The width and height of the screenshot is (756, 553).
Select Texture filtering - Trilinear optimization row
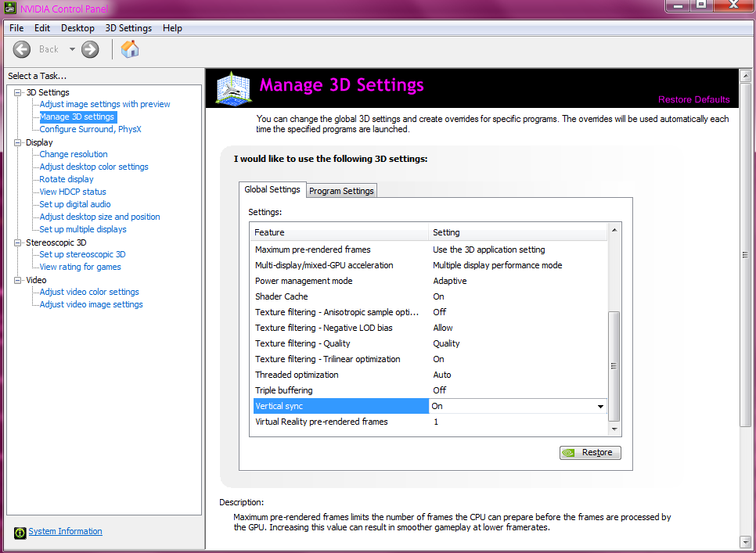coord(430,359)
